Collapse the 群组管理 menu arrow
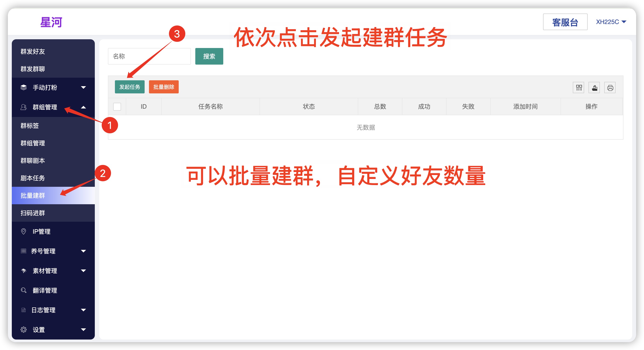Image resolution: width=644 pixels, height=350 pixels. 83,107
